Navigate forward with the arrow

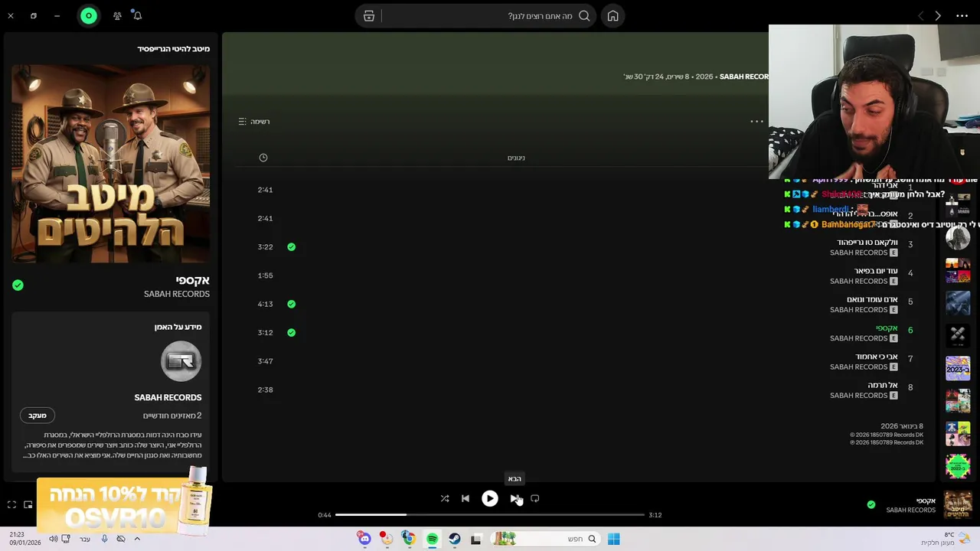(x=938, y=16)
